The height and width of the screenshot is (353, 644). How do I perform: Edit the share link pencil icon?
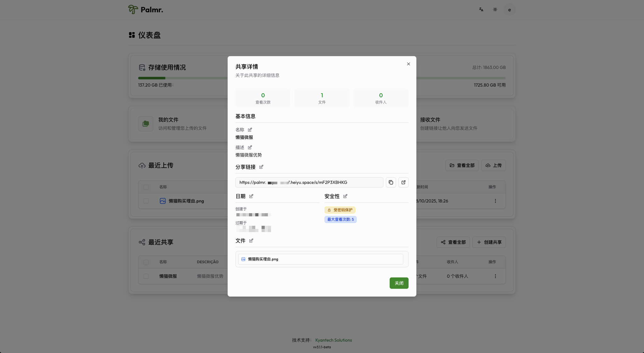pyautogui.click(x=261, y=167)
